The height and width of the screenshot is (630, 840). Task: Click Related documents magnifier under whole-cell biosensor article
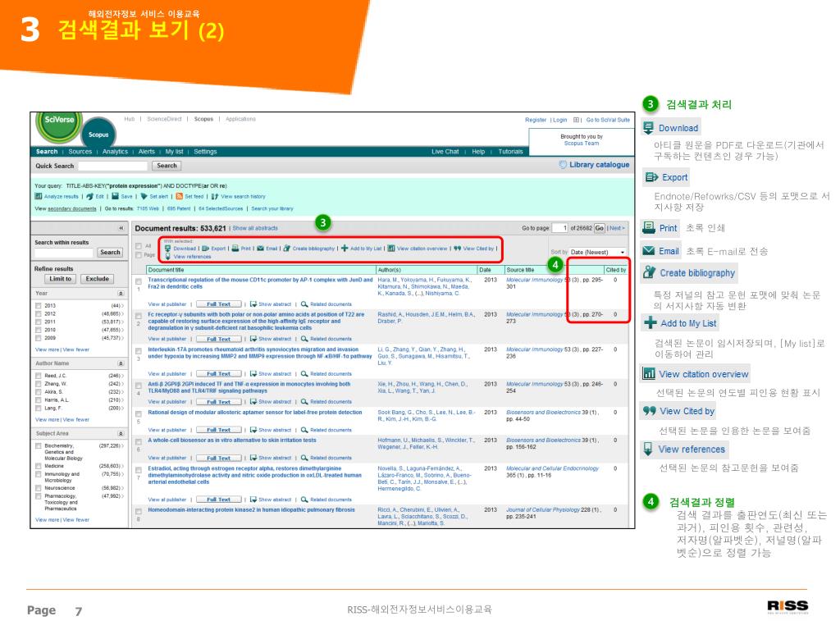[304, 458]
